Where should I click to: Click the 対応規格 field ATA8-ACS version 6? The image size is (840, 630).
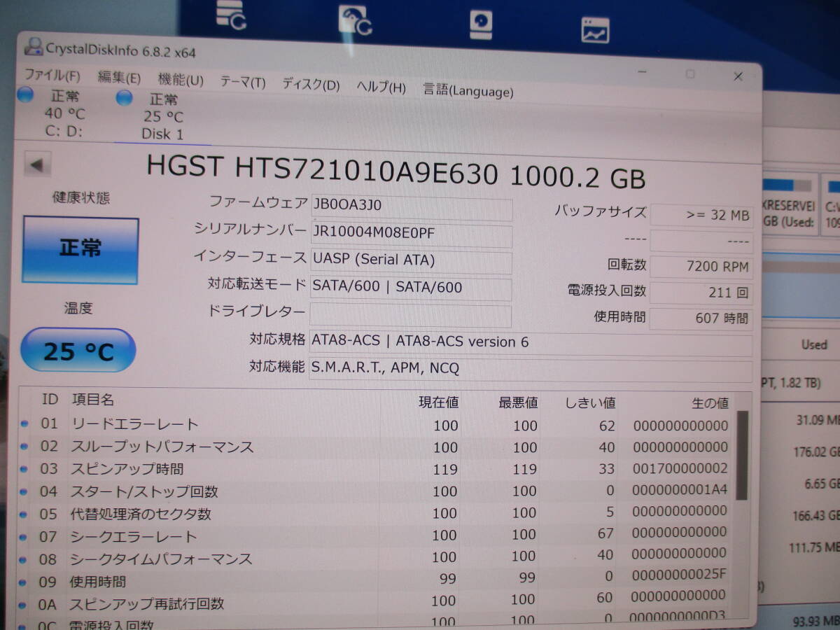click(x=531, y=343)
